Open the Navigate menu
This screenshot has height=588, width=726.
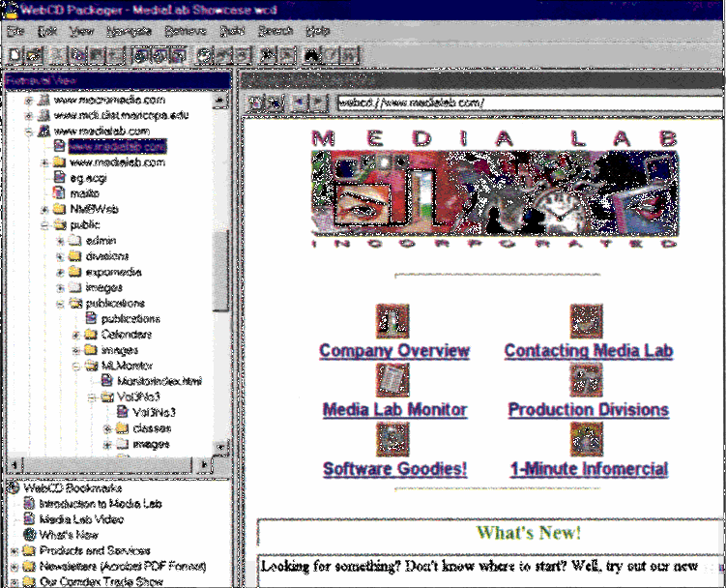pos(130,31)
